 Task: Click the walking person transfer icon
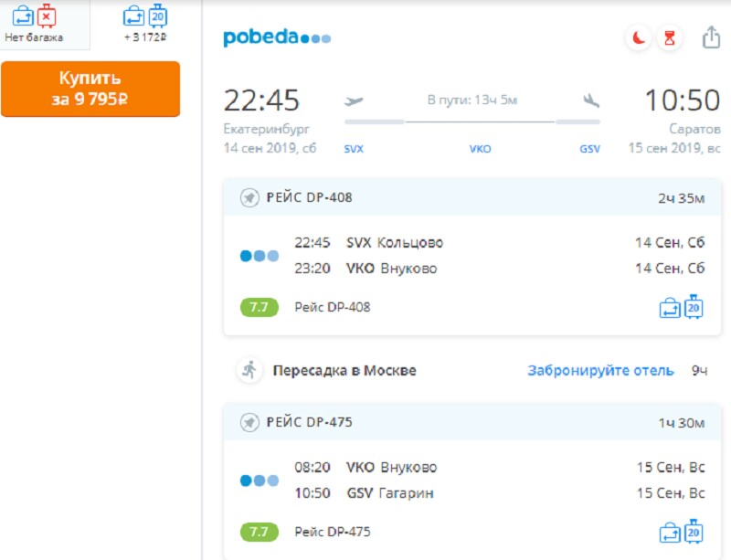249,370
